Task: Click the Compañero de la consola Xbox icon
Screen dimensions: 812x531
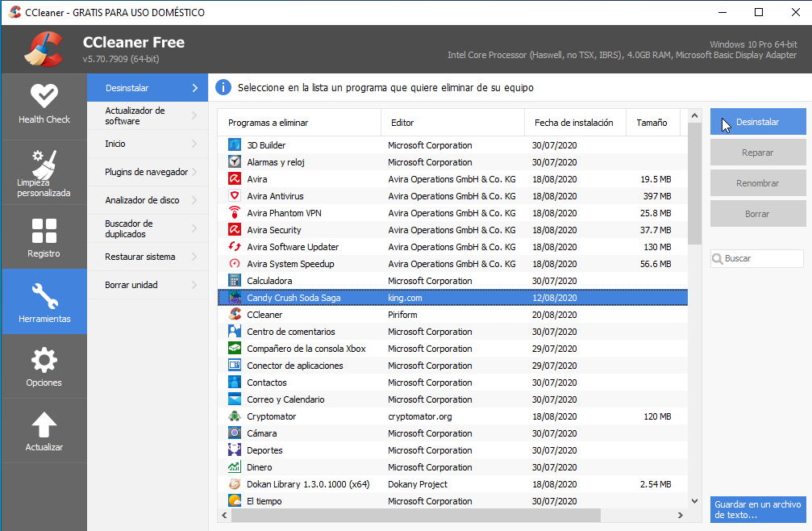Action: pos(235,348)
